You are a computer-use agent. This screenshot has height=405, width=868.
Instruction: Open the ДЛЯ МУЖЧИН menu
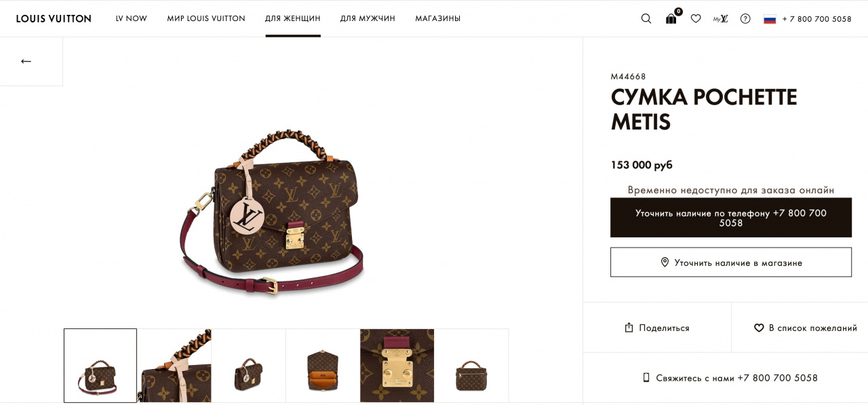pos(368,18)
